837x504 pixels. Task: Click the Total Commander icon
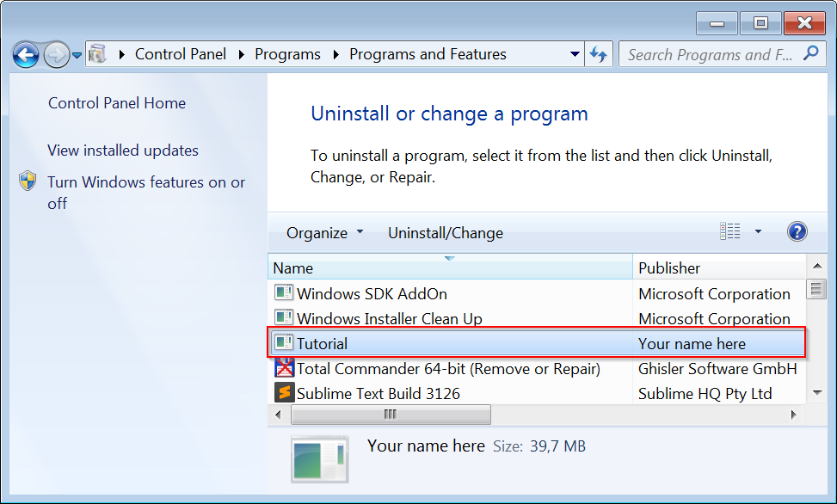coord(284,368)
